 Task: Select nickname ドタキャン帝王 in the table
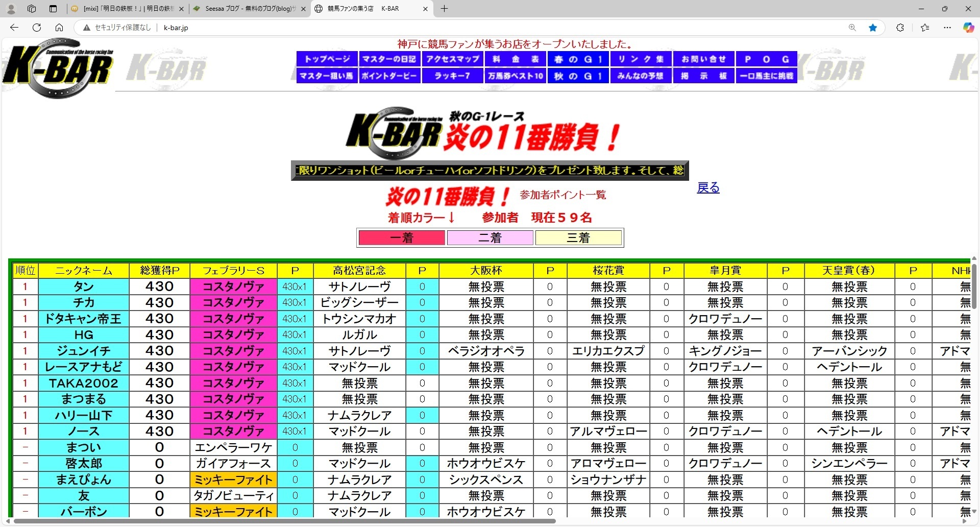point(84,319)
